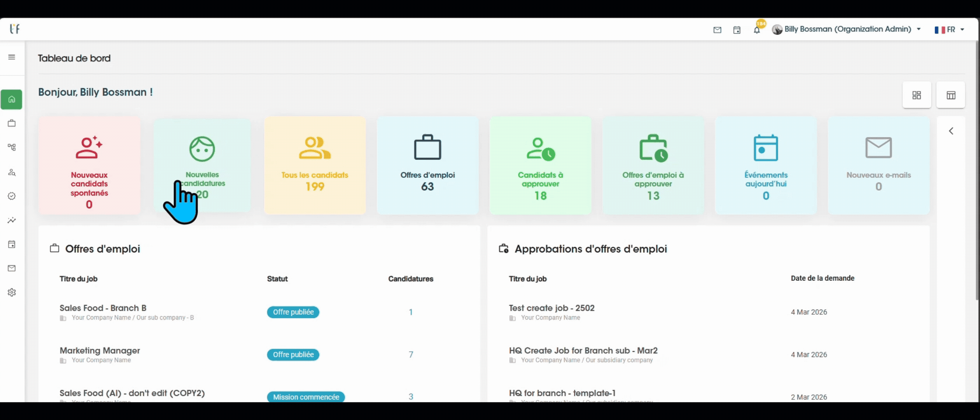Click the notification bell icon
Image resolution: width=980 pixels, height=420 pixels.
[x=756, y=30]
